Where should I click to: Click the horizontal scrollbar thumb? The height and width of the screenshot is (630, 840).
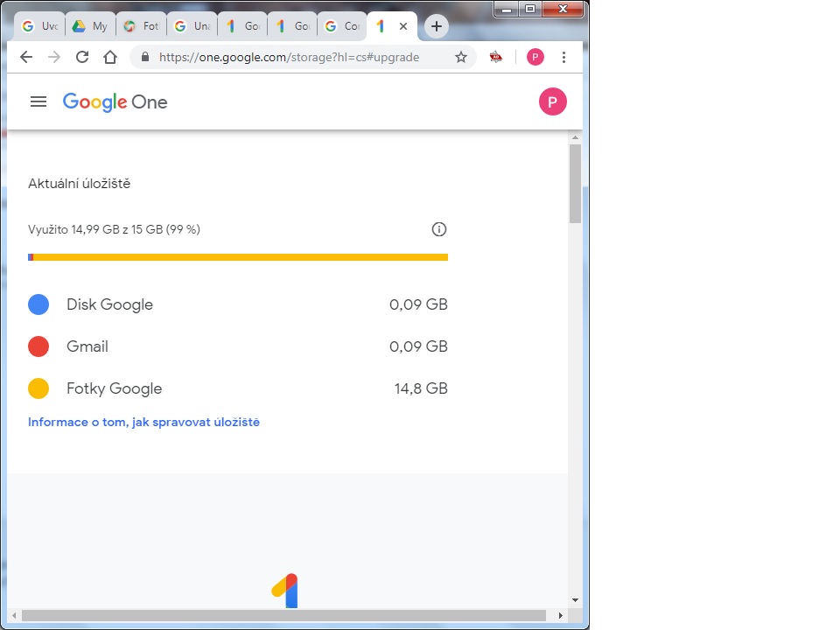[x=283, y=615]
